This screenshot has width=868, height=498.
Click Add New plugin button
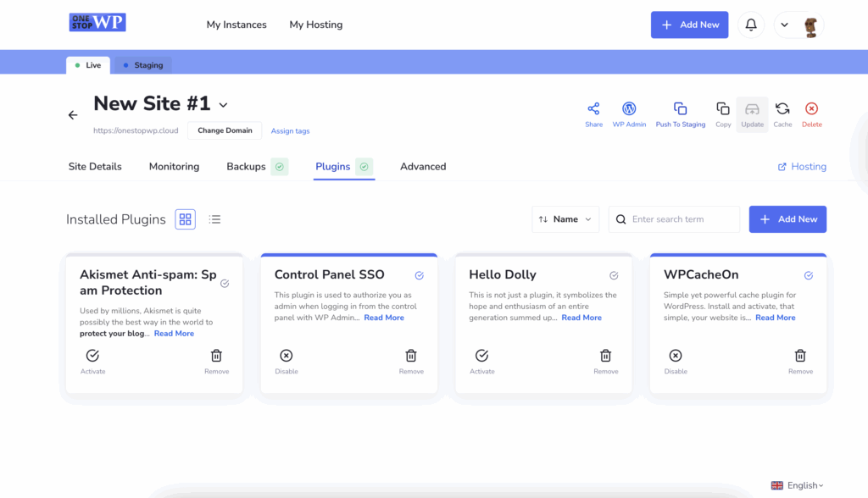(787, 219)
